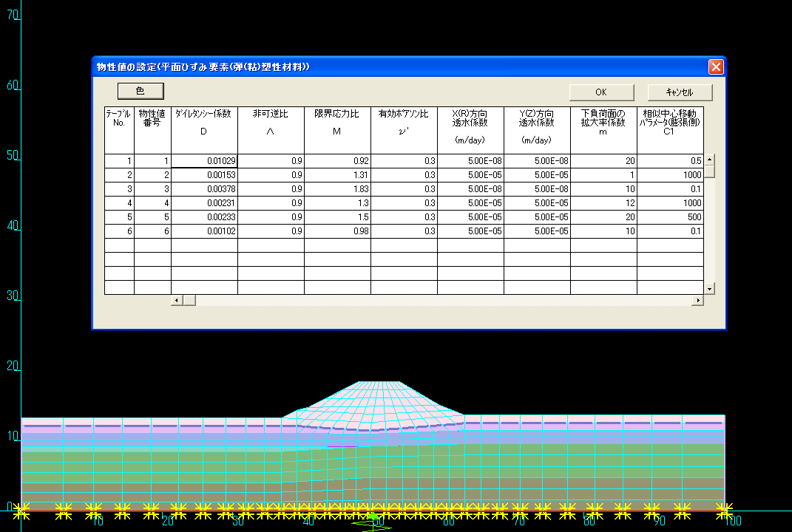Select the 限界応力比 cell with value 1.83
Image resolution: width=792 pixels, height=532 pixels.
[x=337, y=189]
